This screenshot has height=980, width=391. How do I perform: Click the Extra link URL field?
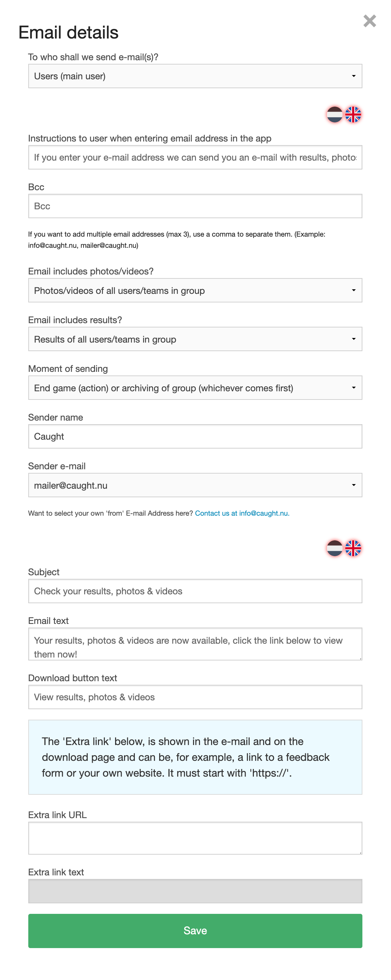point(195,838)
